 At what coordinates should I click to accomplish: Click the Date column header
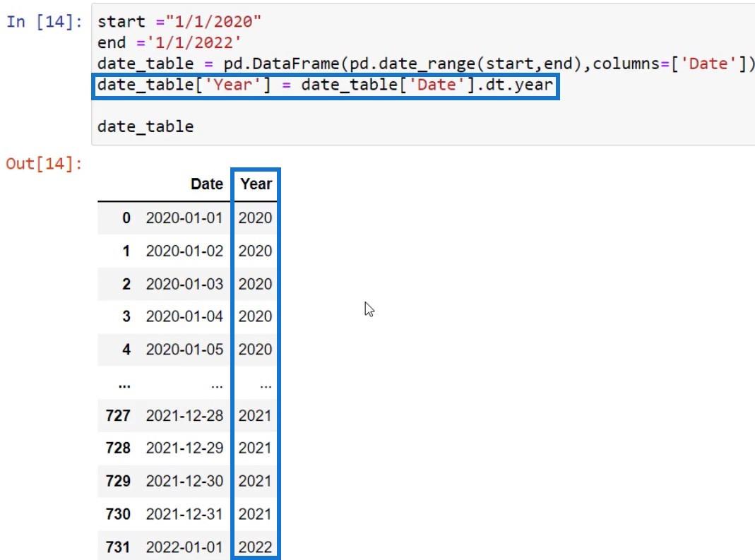[206, 184]
